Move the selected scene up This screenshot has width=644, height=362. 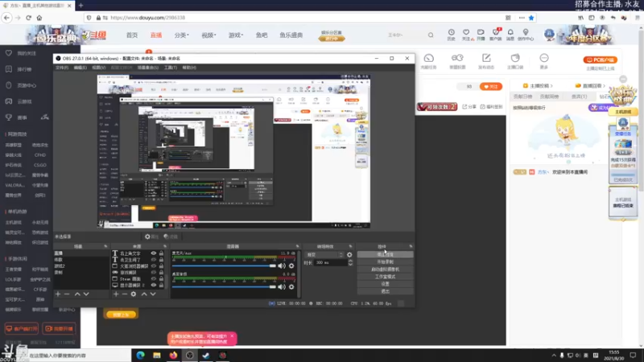coord(77,294)
